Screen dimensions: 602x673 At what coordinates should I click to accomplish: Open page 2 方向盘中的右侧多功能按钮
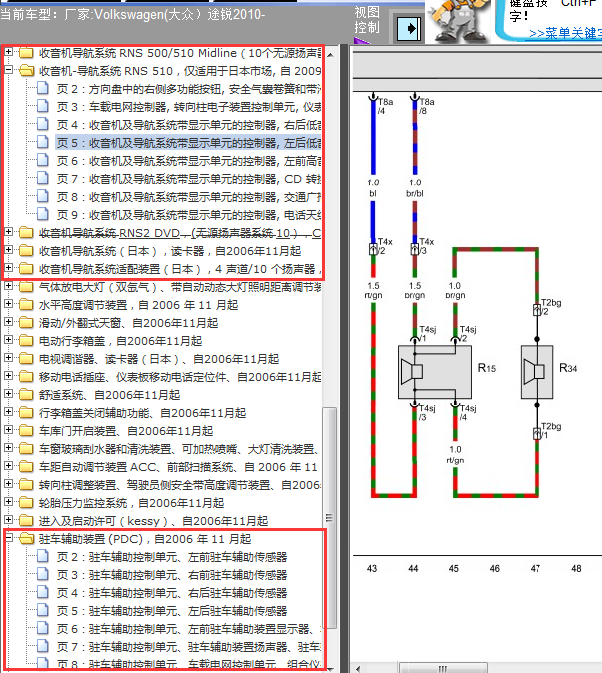(188, 89)
